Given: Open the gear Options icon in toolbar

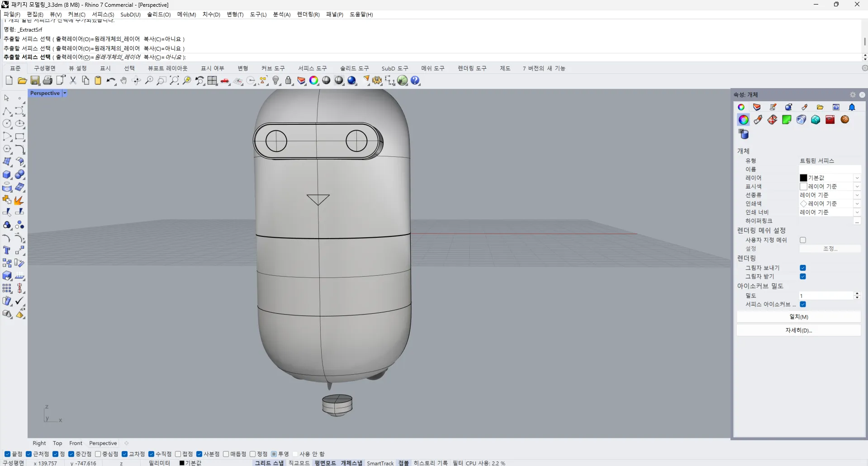Looking at the screenshot, I should click(x=377, y=80).
